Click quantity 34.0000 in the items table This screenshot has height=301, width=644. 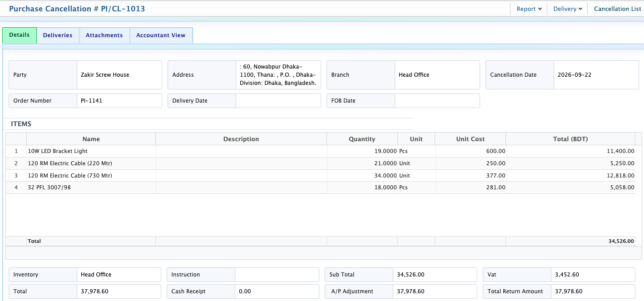click(386, 176)
